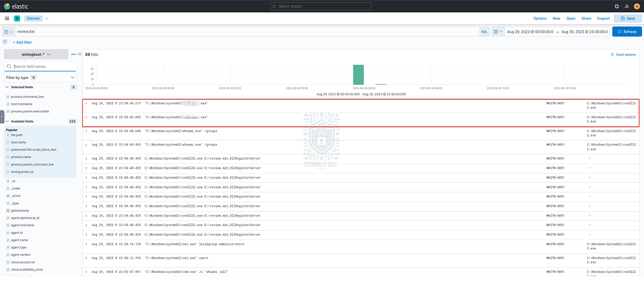Collapse the Selected fields section
Screen dimensions: 644x281
pos(7,87)
